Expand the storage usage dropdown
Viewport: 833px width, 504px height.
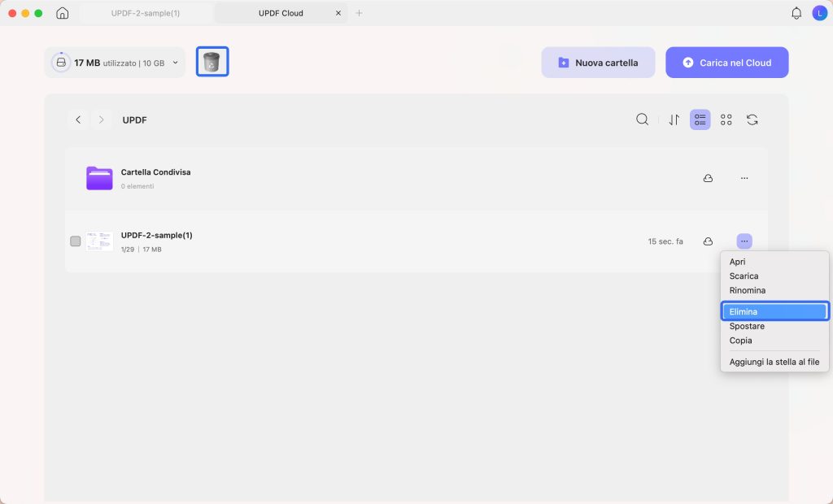[x=176, y=63]
